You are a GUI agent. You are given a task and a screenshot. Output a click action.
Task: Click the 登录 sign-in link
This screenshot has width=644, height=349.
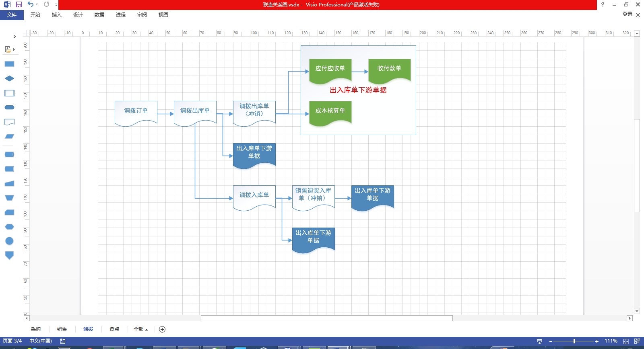627,14
